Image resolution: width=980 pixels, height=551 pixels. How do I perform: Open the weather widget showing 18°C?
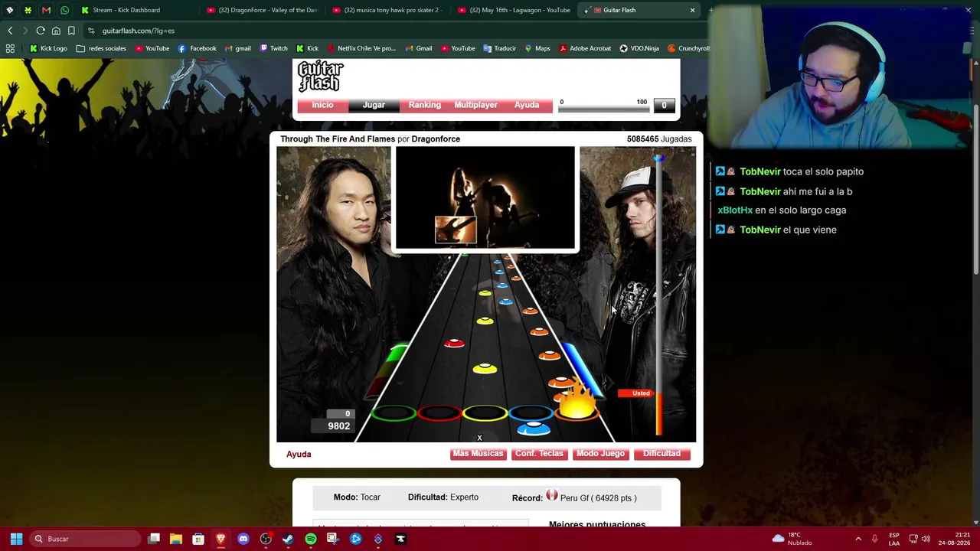tap(792, 539)
